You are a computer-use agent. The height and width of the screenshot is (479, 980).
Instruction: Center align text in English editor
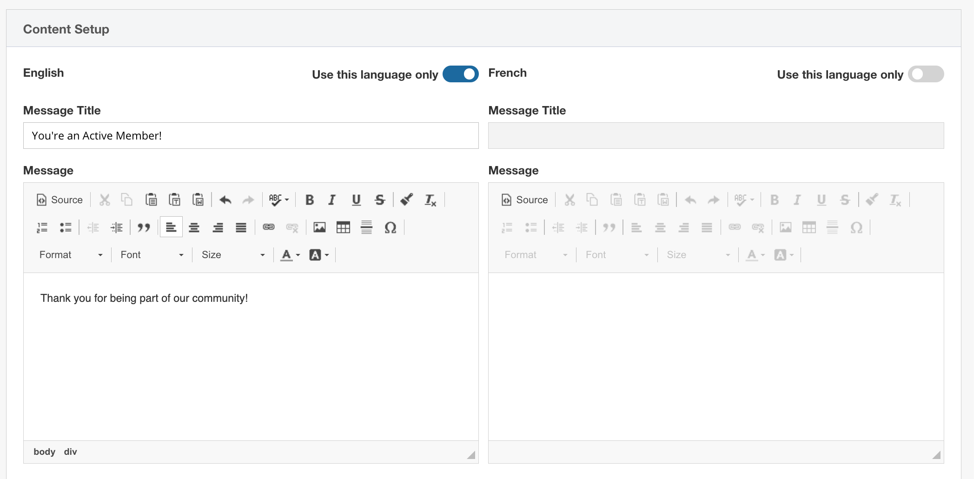(x=194, y=227)
